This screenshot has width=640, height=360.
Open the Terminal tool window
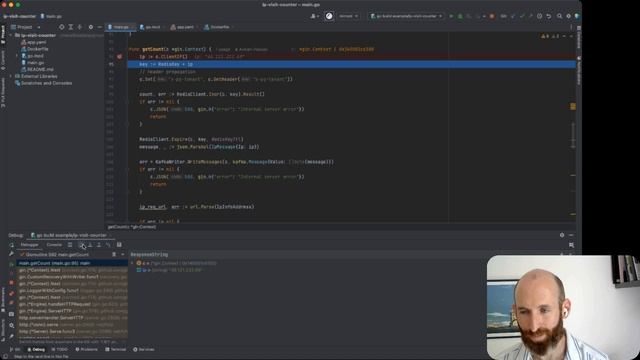point(116,349)
